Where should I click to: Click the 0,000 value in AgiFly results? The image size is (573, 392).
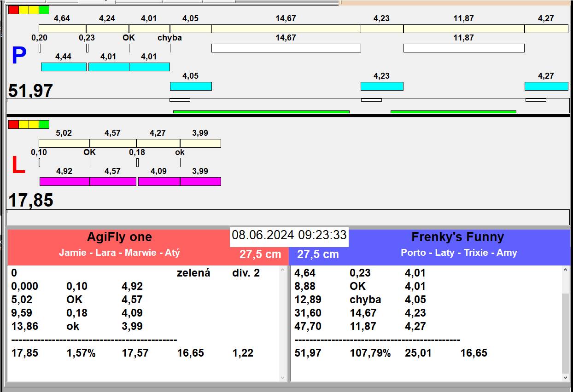[25, 286]
